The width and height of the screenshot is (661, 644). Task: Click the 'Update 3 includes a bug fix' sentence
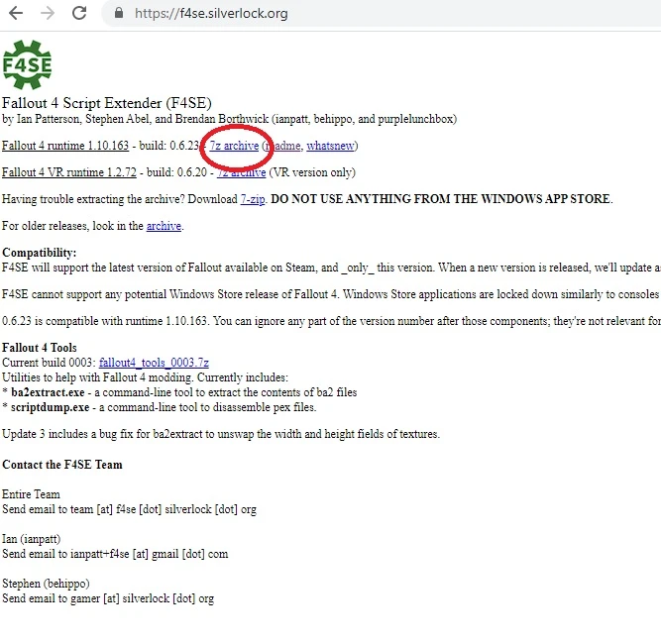(221, 434)
